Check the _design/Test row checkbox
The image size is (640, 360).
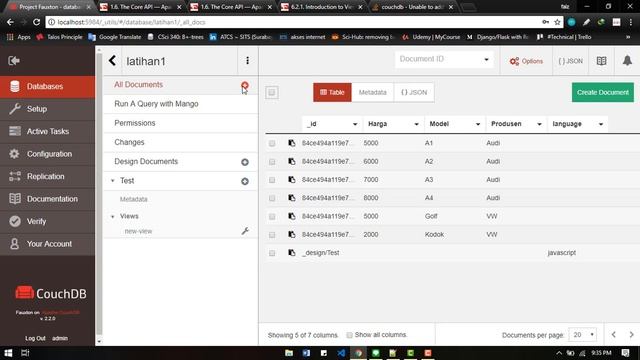[x=272, y=253]
